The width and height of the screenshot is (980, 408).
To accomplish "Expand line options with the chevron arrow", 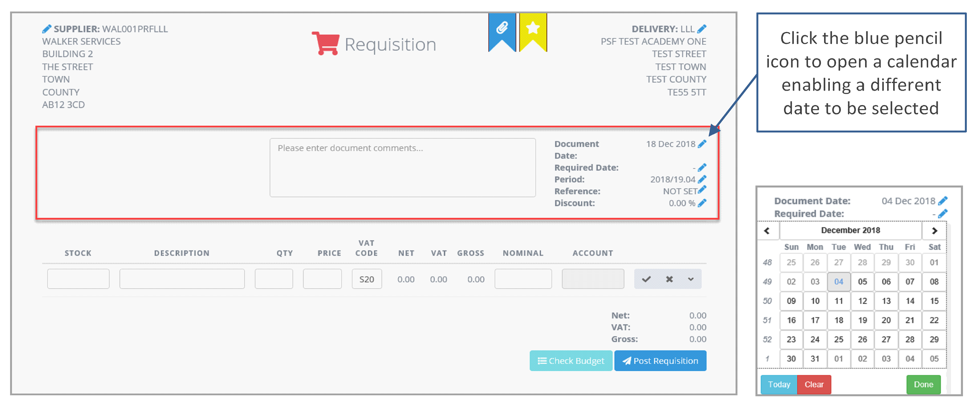I will coord(690,279).
